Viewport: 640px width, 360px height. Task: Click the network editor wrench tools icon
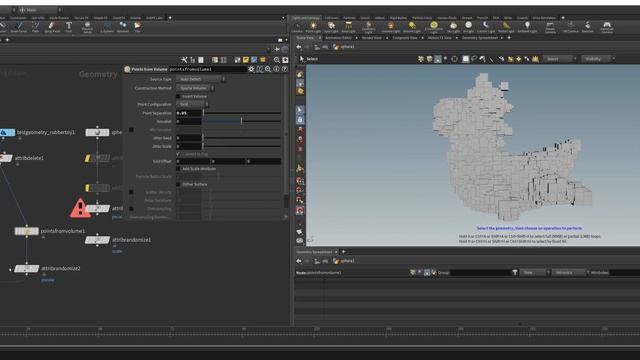coord(184,60)
